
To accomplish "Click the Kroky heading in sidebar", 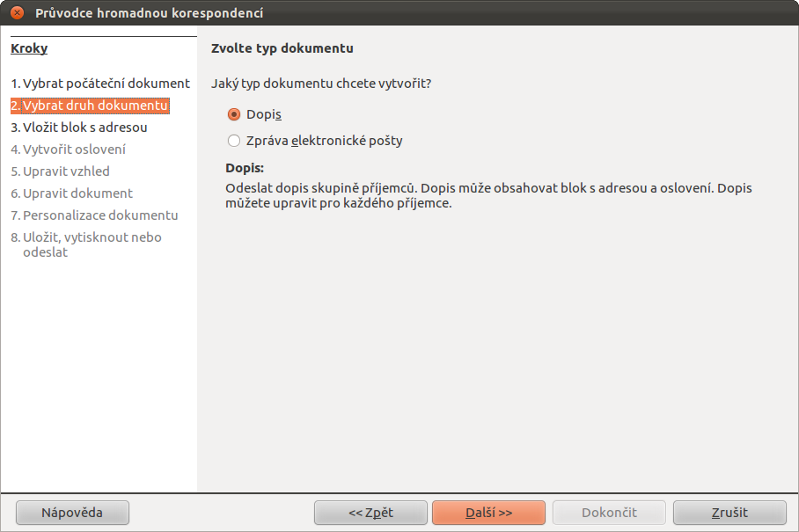I will click(29, 48).
